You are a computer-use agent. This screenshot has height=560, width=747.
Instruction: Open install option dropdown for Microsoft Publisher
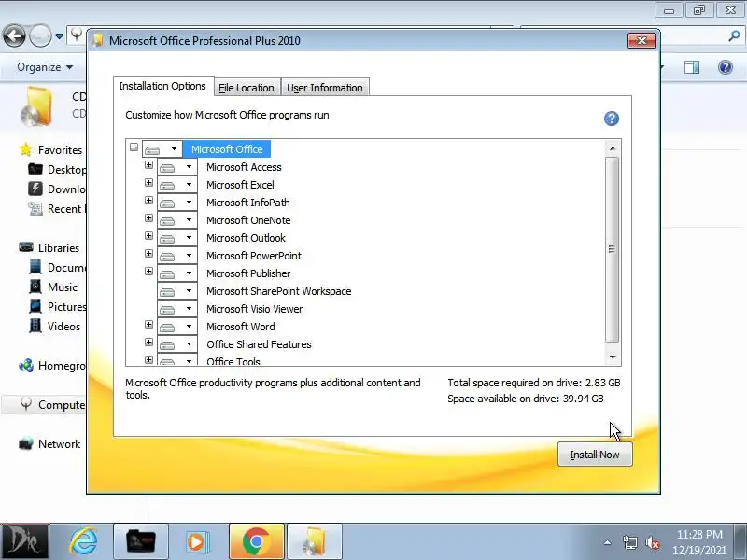(x=190, y=273)
